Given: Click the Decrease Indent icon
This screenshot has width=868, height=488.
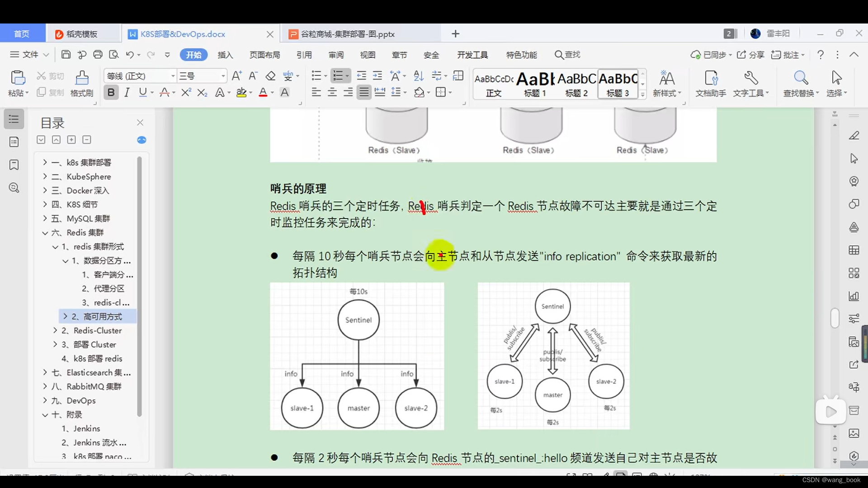Looking at the screenshot, I should 362,75.
